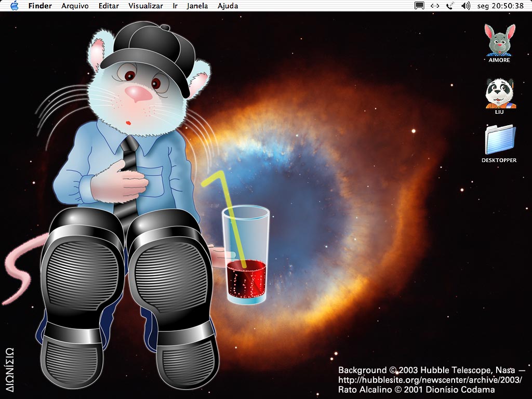Open the Janela menu

[x=197, y=6]
